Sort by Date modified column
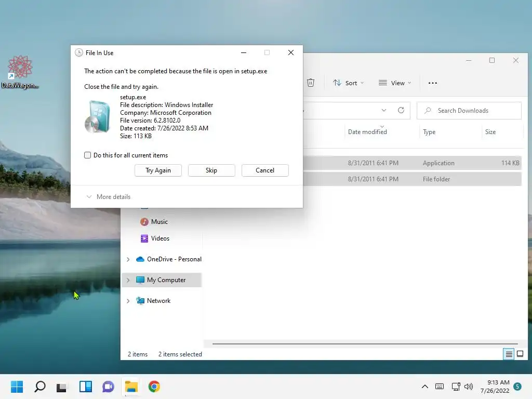Viewport: 532px width, 399px height. (367, 132)
